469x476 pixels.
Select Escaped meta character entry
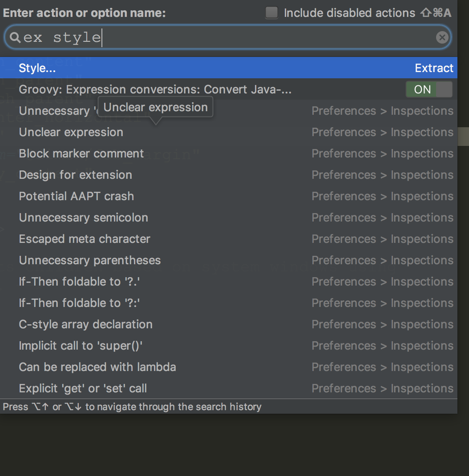(x=85, y=239)
